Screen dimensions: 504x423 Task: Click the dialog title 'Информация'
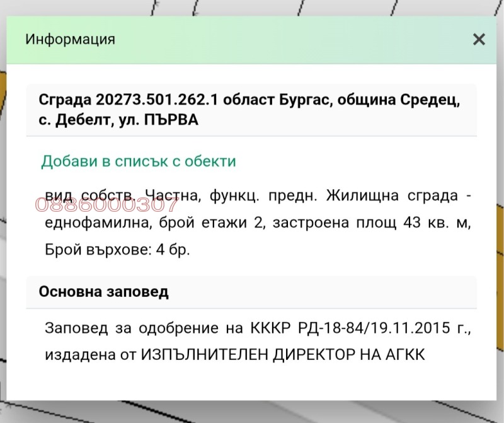(70, 39)
